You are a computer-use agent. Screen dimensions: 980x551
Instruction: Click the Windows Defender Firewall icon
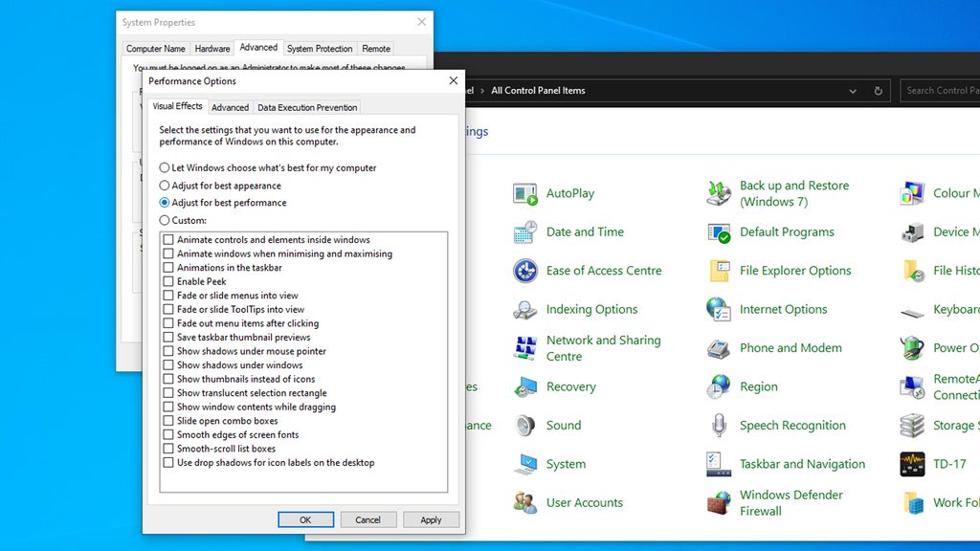719,503
